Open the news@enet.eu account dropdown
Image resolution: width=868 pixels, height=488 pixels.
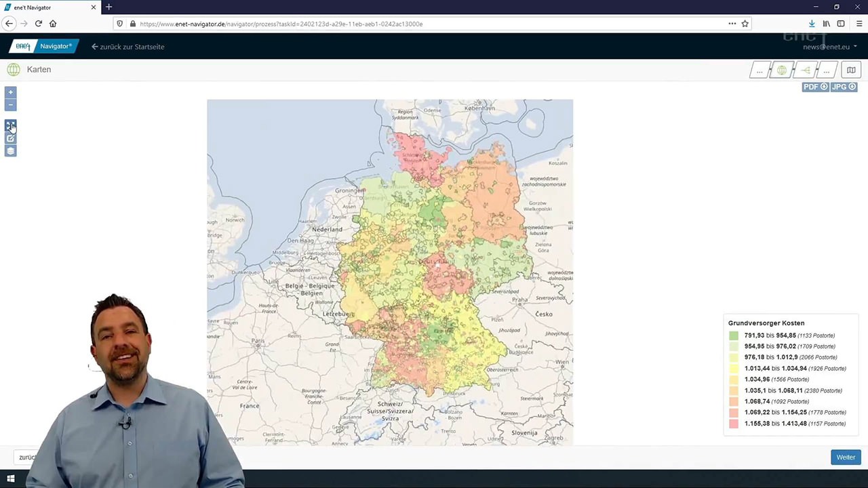[829, 47]
